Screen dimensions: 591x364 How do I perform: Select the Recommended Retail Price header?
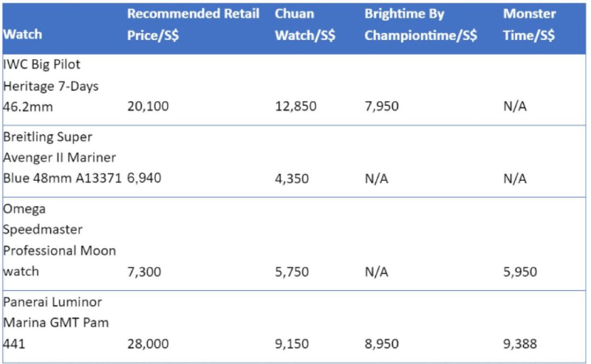point(193,24)
